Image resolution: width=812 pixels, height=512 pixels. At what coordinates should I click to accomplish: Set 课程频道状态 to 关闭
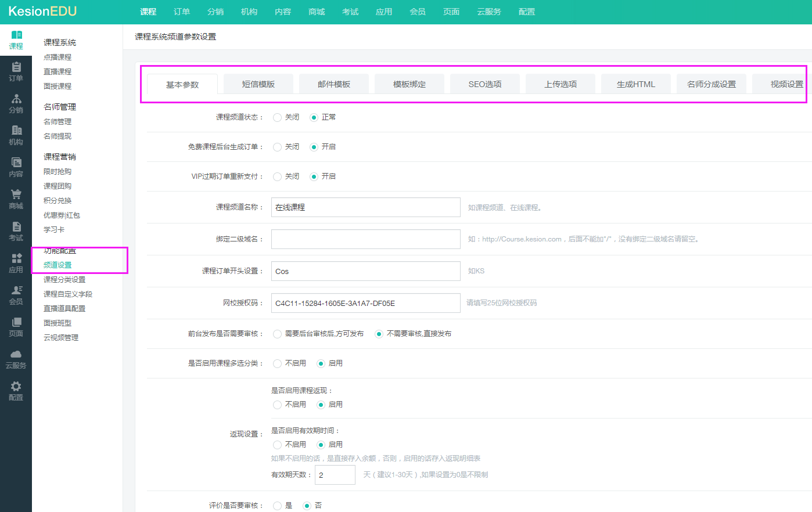coord(278,117)
